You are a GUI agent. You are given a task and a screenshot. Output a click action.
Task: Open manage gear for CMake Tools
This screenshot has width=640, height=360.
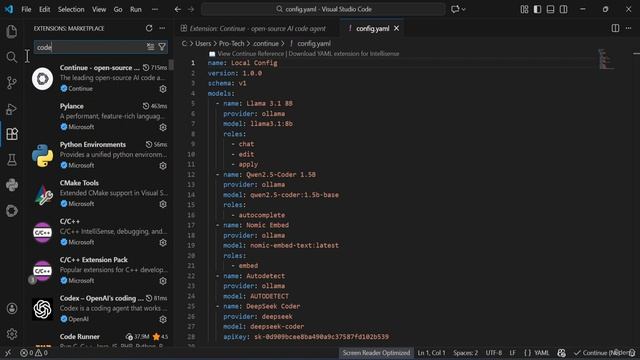163,204
